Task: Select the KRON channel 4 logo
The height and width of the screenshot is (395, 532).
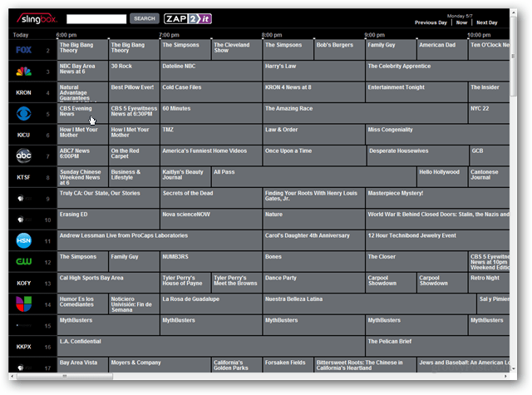Action: 24,92
